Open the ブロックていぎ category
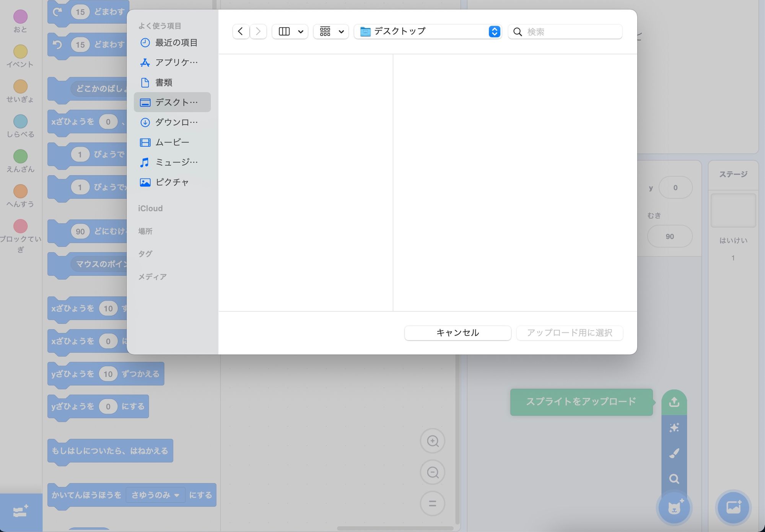Image resolution: width=765 pixels, height=532 pixels. tap(21, 229)
